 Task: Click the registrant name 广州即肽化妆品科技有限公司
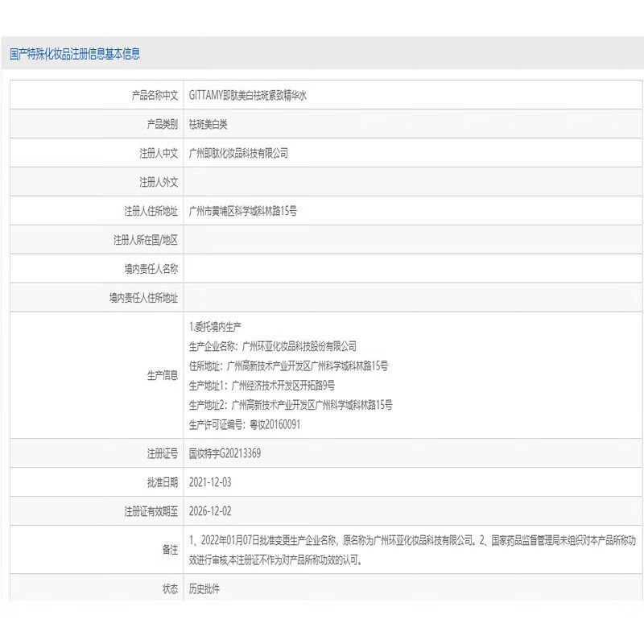(x=238, y=153)
